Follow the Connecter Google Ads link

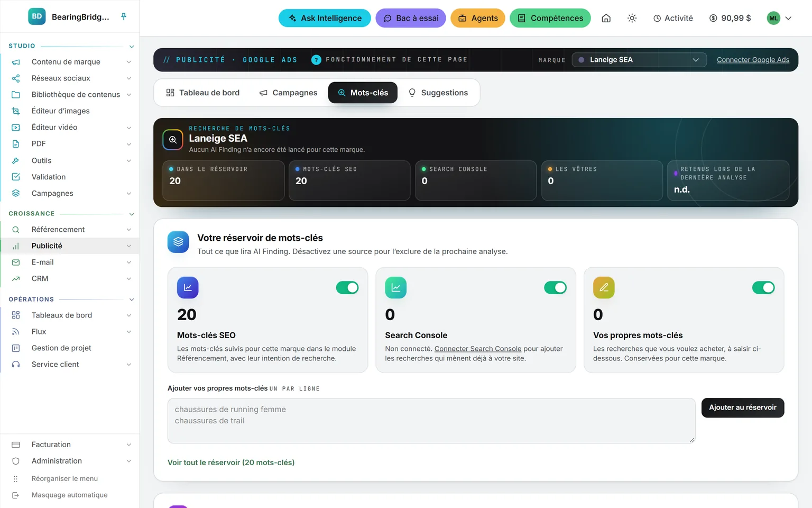coord(753,60)
